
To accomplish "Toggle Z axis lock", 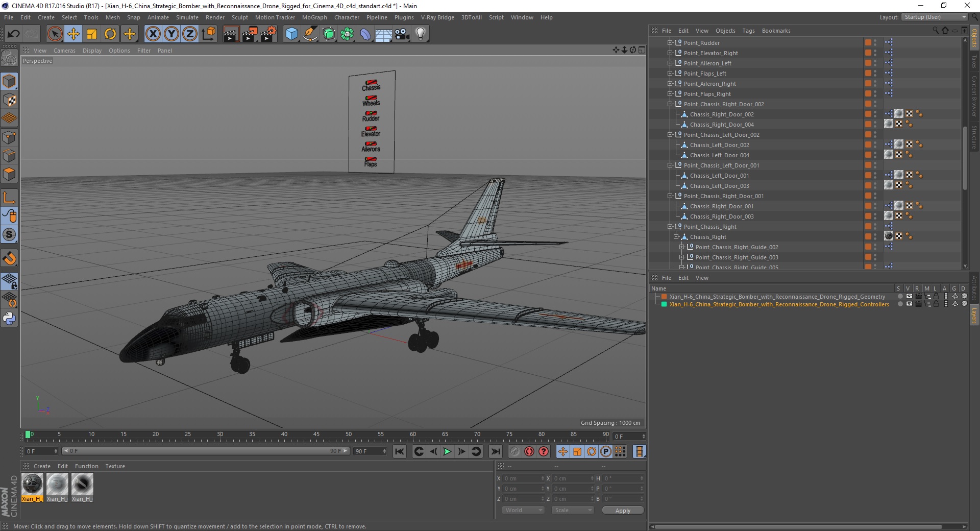I will (190, 34).
